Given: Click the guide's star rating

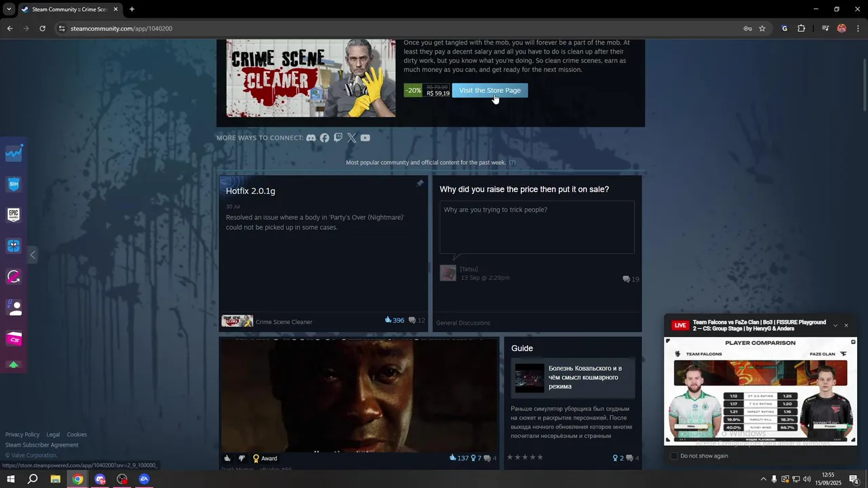Looking at the screenshot, I should (x=526, y=457).
